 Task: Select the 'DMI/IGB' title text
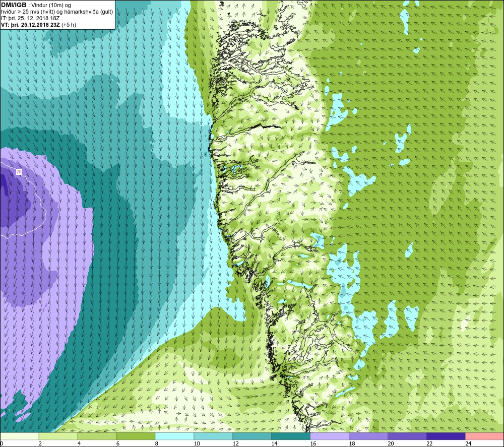pos(14,5)
